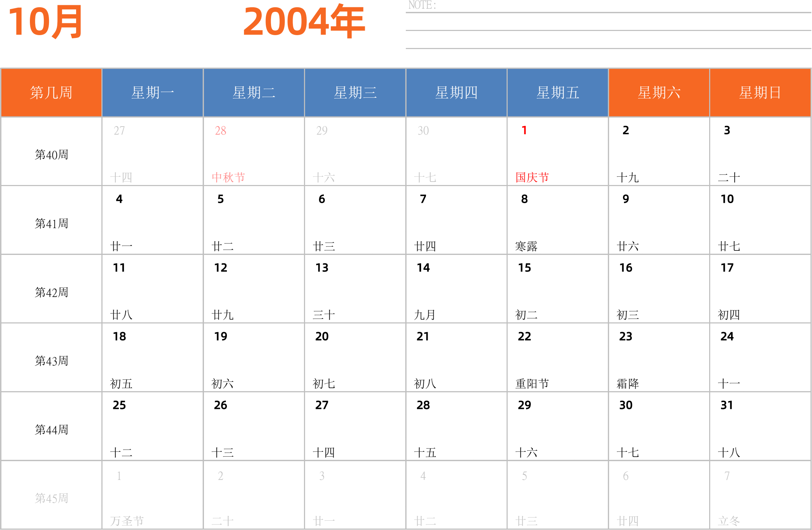812x530 pixels.
Task: Click the 第40周 week label
Action: click(51, 155)
